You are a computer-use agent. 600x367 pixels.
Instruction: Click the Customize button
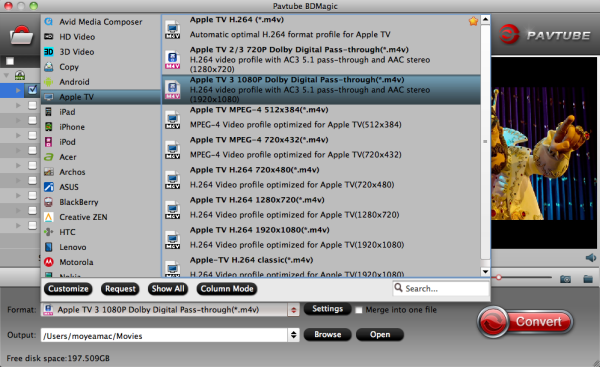pos(68,289)
